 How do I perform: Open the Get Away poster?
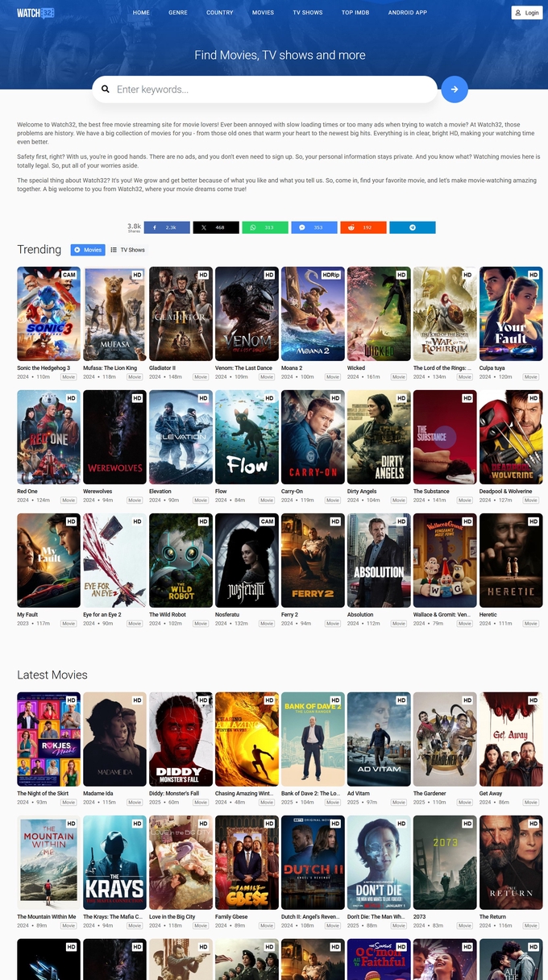[x=511, y=739]
